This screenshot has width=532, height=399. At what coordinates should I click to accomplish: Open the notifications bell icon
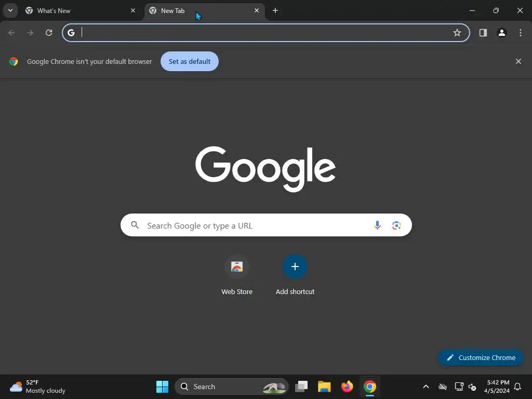[517, 387]
